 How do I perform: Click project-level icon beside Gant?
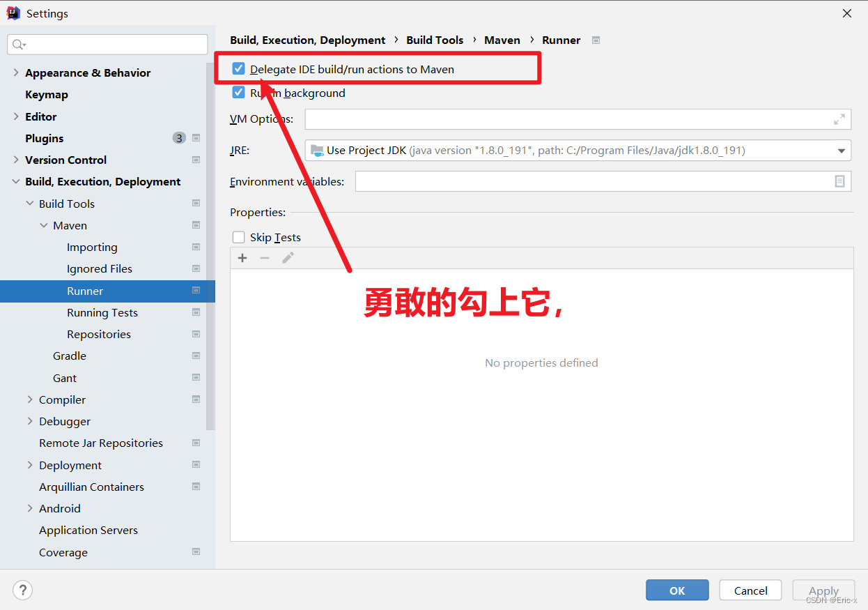pyautogui.click(x=196, y=378)
